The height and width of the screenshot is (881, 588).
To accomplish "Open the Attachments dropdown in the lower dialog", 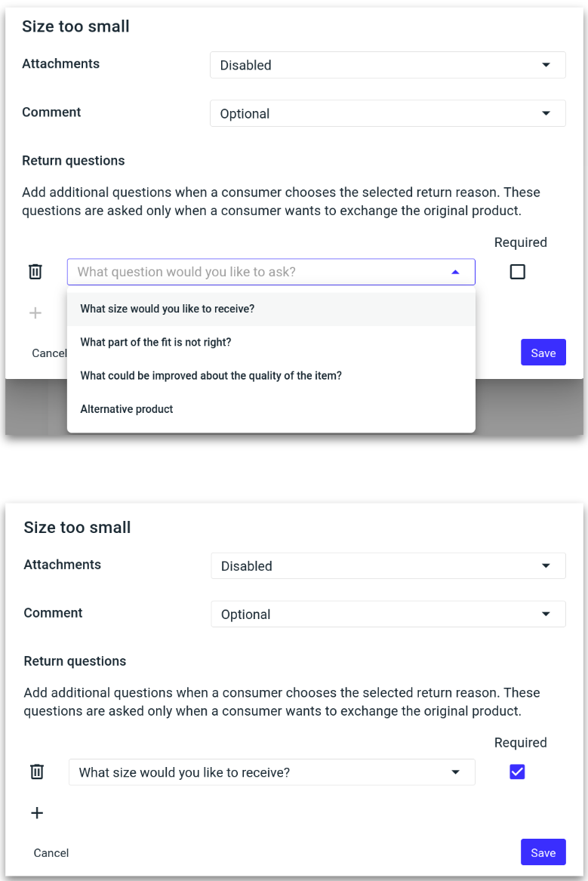I will pos(388,565).
